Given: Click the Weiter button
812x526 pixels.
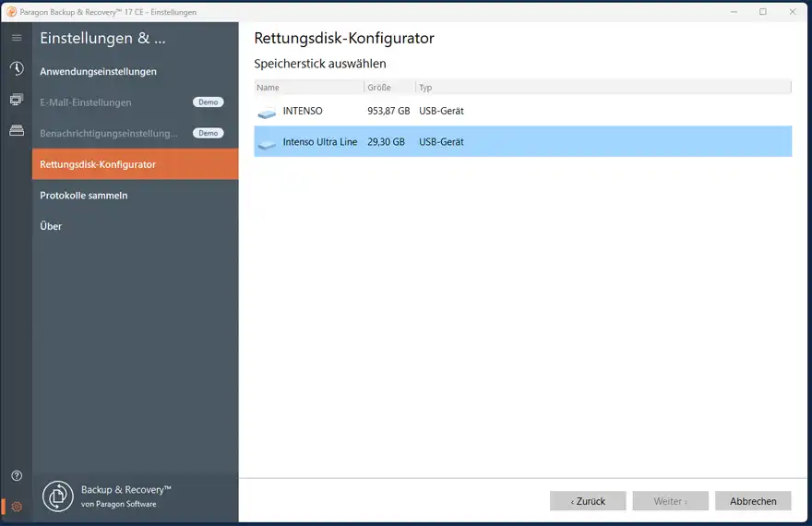Looking at the screenshot, I should (671, 501).
